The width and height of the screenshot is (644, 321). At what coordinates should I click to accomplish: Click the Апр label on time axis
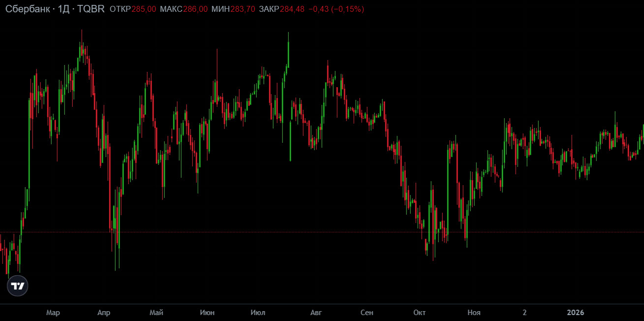[x=104, y=313]
